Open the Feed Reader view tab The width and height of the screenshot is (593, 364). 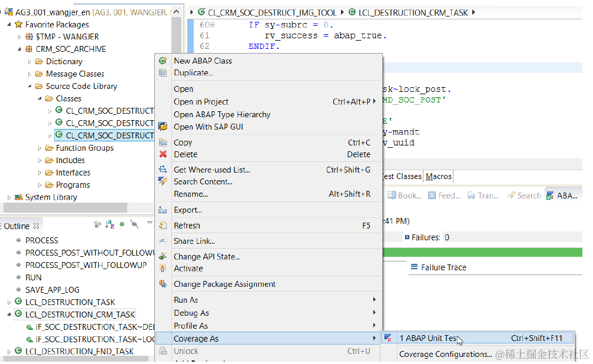coord(444,196)
